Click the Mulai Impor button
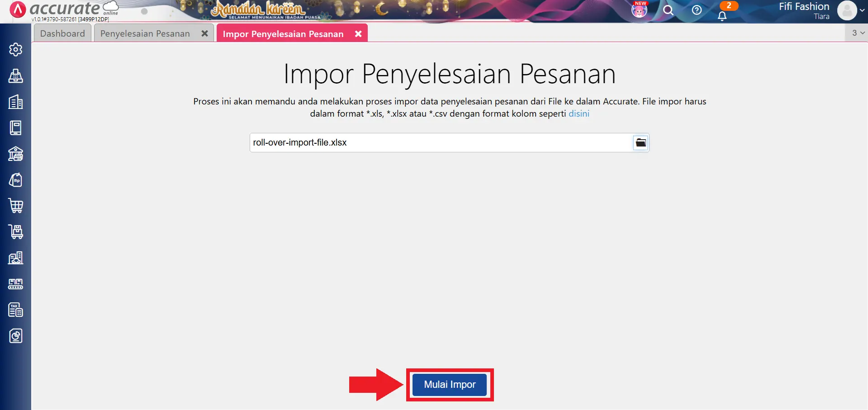 449,384
